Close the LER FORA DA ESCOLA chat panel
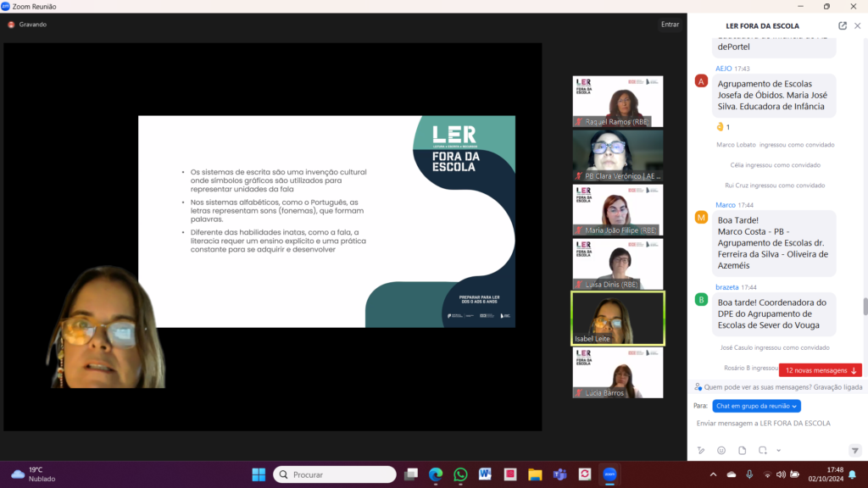The width and height of the screenshot is (868, 488). pyautogui.click(x=857, y=25)
